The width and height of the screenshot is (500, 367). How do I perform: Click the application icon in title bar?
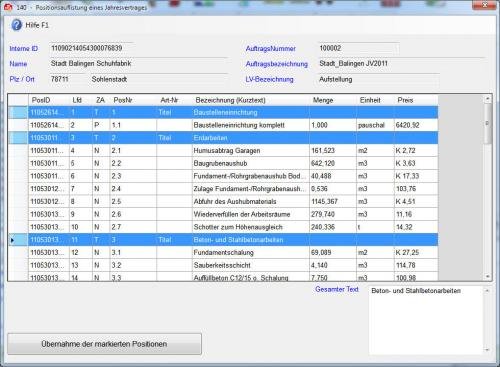(x=8, y=7)
